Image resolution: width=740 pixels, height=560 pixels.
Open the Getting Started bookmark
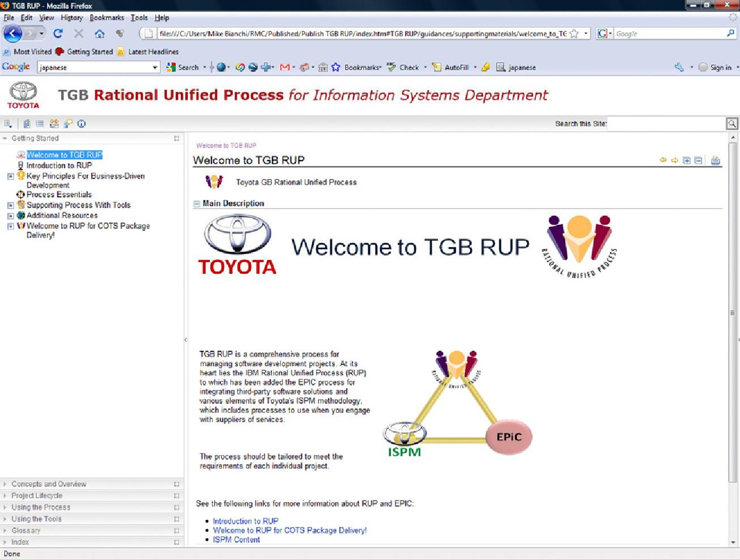(84, 52)
